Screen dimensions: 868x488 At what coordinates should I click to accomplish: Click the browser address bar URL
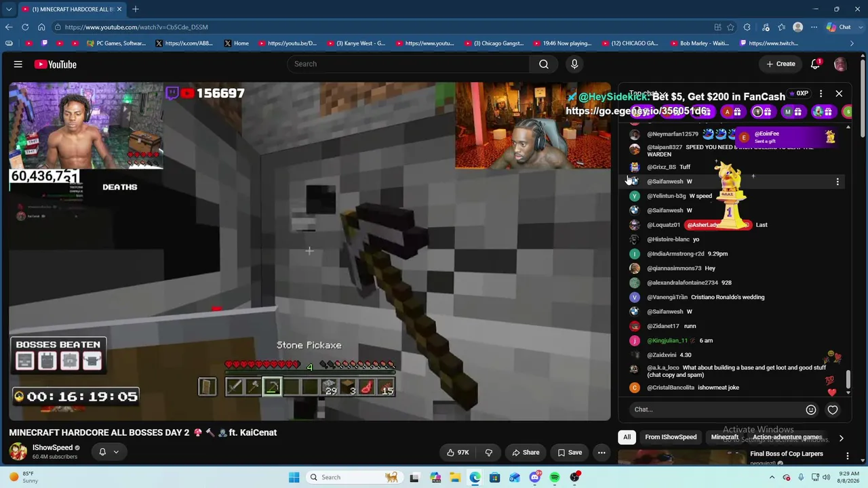coord(136,27)
